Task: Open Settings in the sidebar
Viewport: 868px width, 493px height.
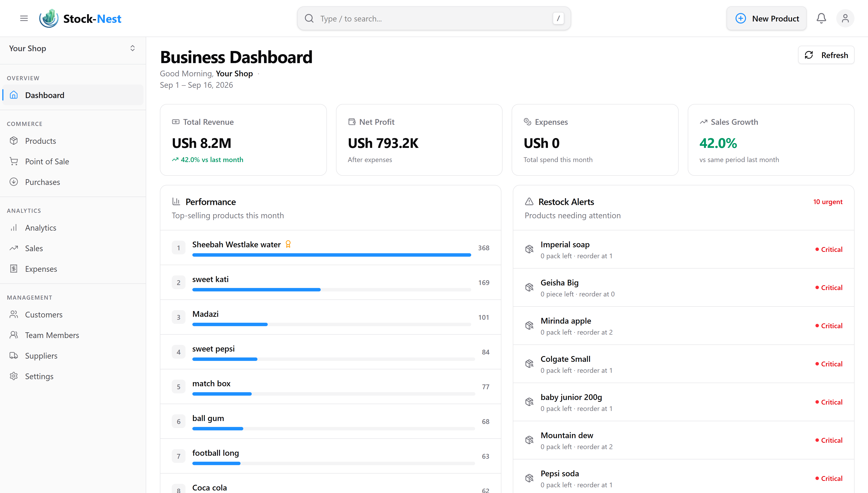Action: point(73,376)
